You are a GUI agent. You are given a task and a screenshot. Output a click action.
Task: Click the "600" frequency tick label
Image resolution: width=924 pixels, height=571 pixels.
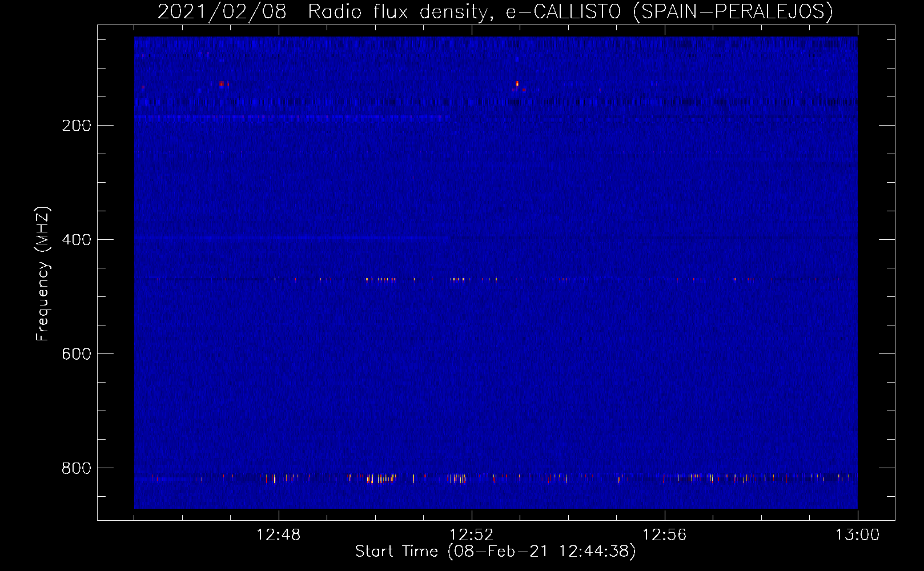click(x=77, y=355)
